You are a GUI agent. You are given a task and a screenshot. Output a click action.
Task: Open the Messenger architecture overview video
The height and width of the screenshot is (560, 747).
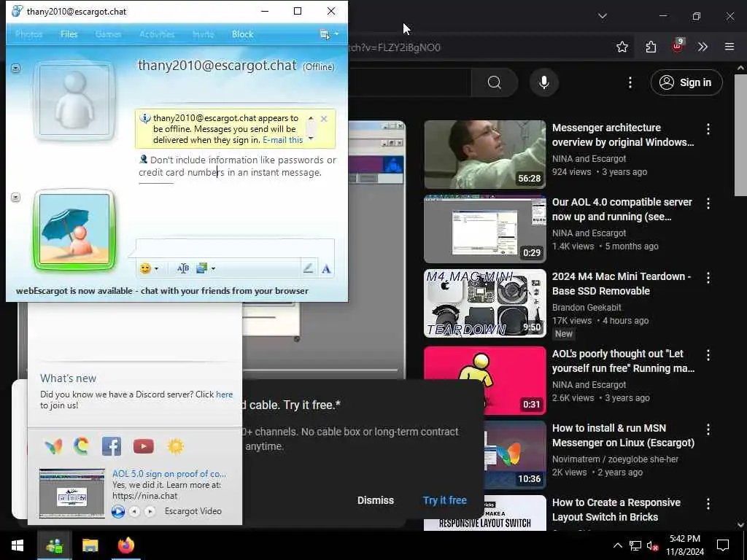coord(623,135)
